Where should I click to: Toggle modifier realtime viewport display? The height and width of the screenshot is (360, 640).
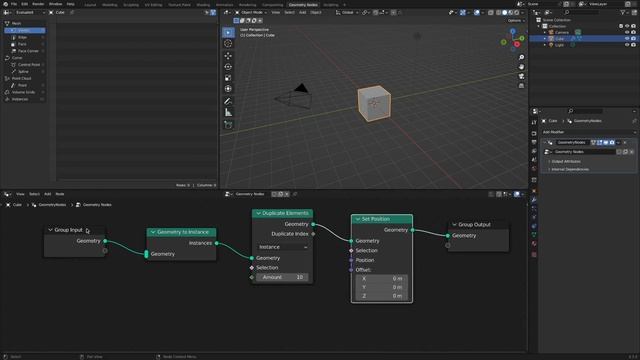pyautogui.click(x=606, y=142)
